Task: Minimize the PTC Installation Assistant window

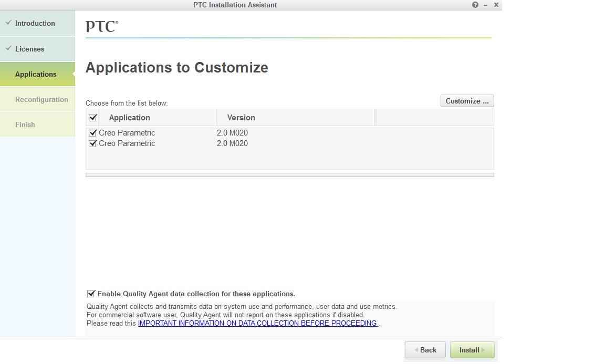Action: pyautogui.click(x=485, y=5)
